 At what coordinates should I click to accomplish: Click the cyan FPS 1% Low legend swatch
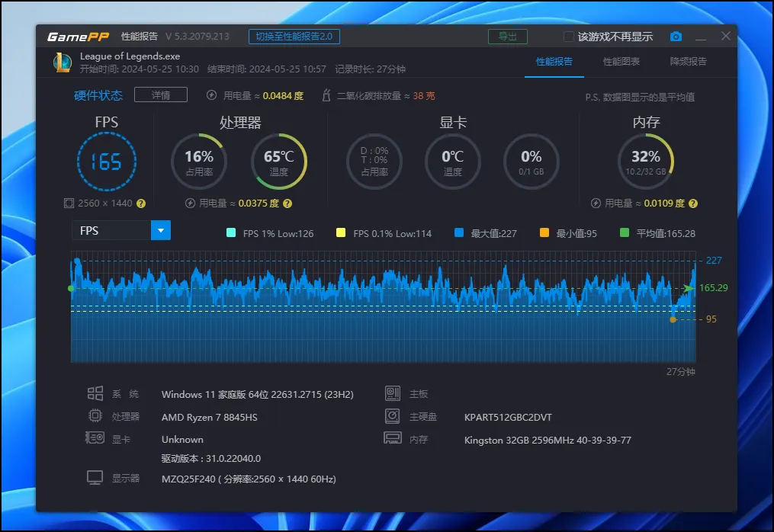pos(231,233)
